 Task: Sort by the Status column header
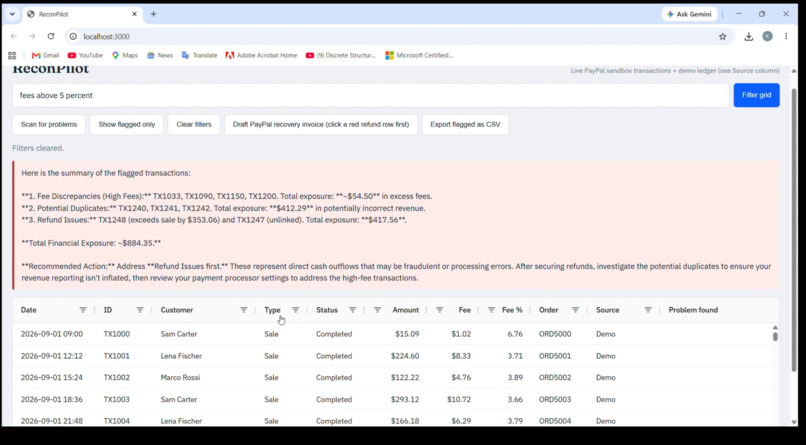[x=327, y=310]
